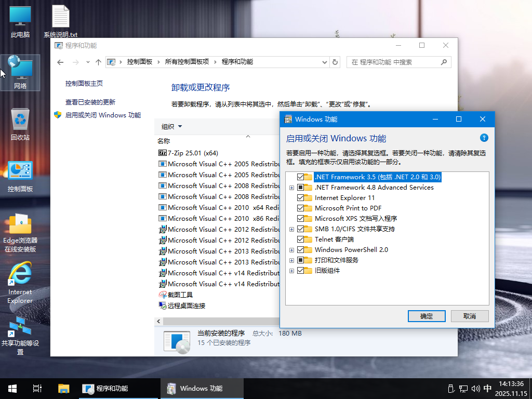Open recent locations dropdown arrow
Image resolution: width=532 pixels, height=399 pixels.
(x=87, y=62)
